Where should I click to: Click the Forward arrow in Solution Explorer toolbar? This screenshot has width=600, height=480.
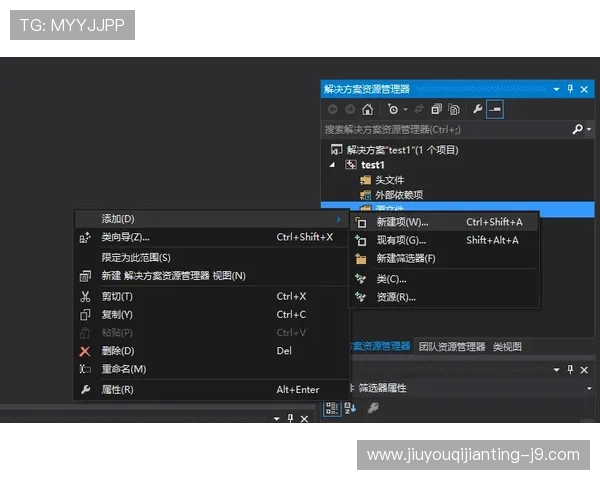coord(350,109)
